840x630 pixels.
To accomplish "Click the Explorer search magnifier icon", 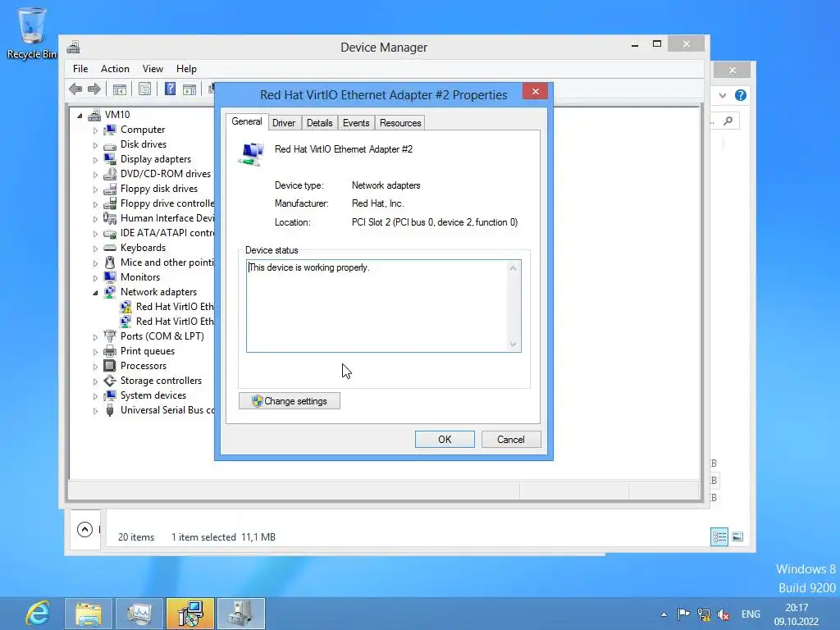I will pos(728,121).
